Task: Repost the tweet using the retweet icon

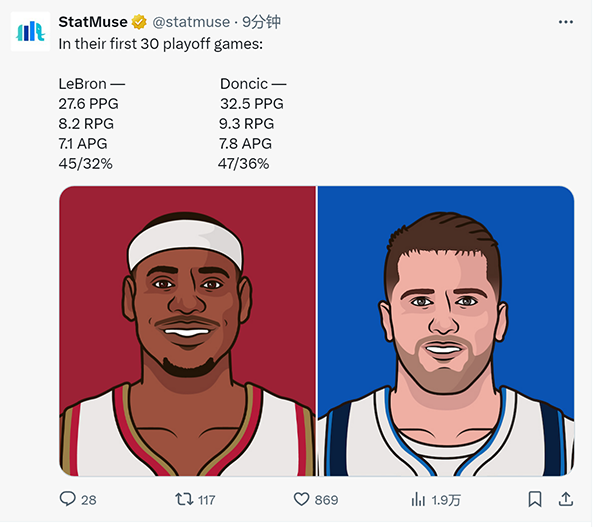Action: pos(184,498)
